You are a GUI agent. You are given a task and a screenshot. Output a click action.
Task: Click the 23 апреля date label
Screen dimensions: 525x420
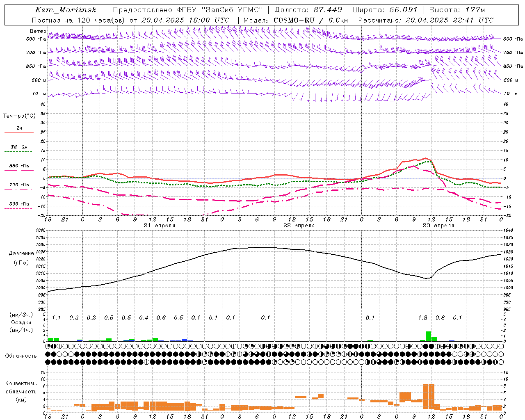[x=438, y=226]
